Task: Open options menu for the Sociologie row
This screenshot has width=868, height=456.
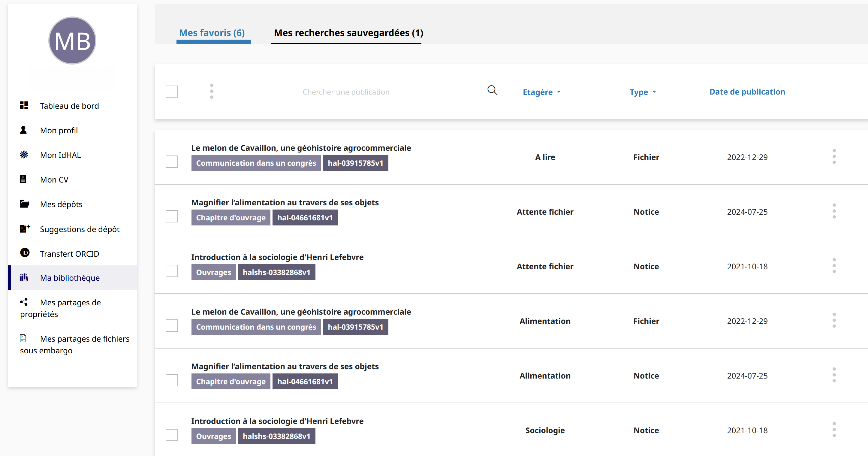Action: click(x=834, y=430)
